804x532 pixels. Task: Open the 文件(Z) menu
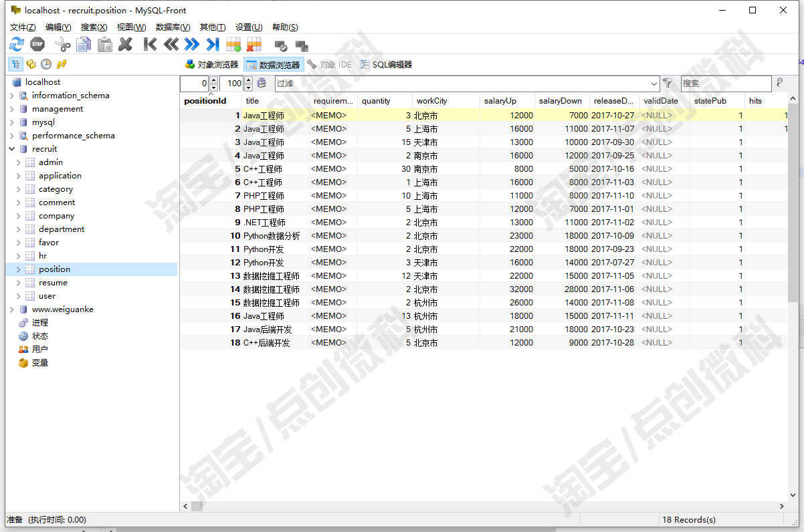point(23,27)
